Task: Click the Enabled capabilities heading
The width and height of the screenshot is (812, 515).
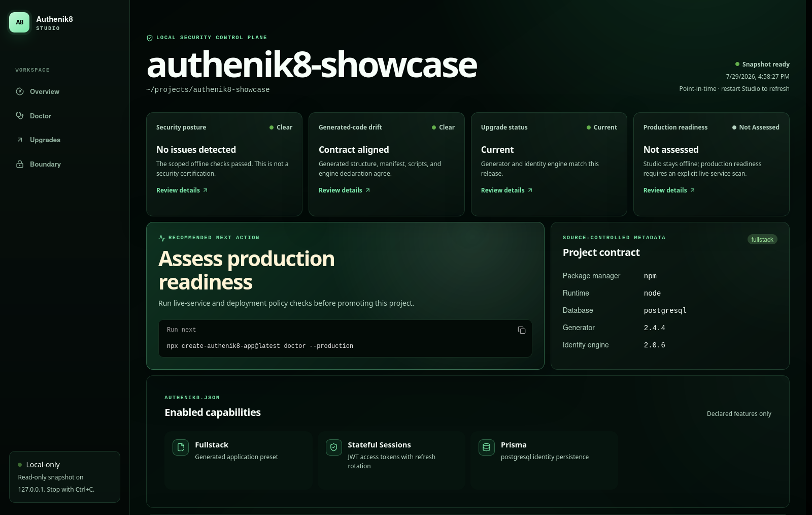Action: click(213, 412)
